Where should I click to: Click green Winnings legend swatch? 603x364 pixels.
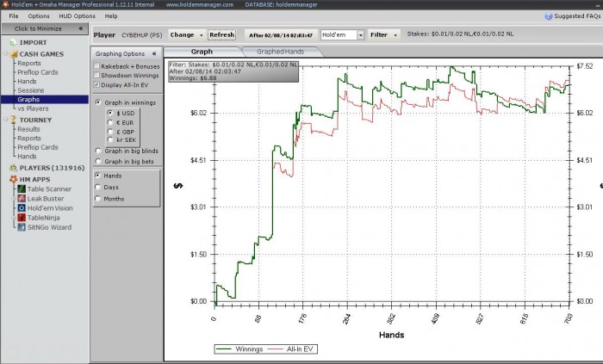[223, 349]
